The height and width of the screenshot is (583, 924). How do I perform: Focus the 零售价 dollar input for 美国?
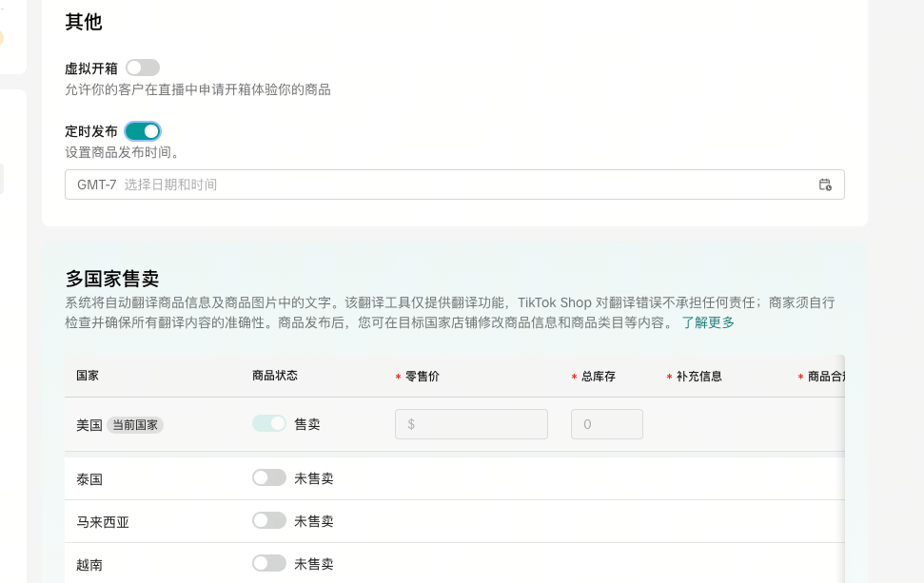(x=471, y=424)
